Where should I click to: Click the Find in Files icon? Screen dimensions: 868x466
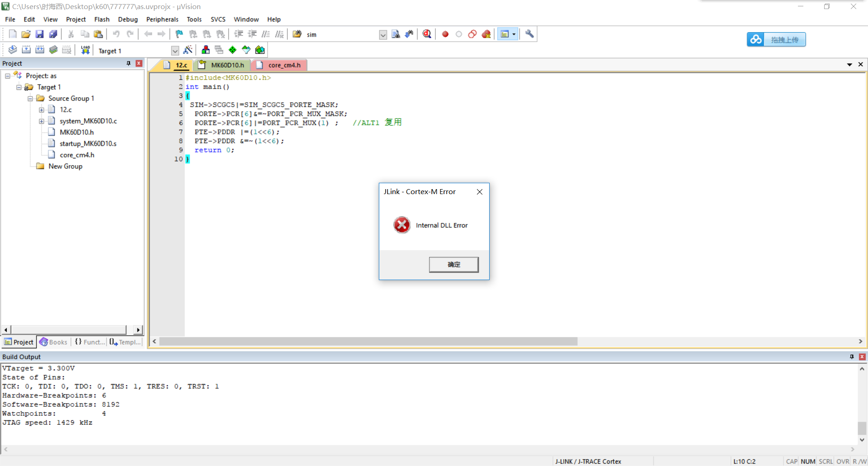(297, 34)
